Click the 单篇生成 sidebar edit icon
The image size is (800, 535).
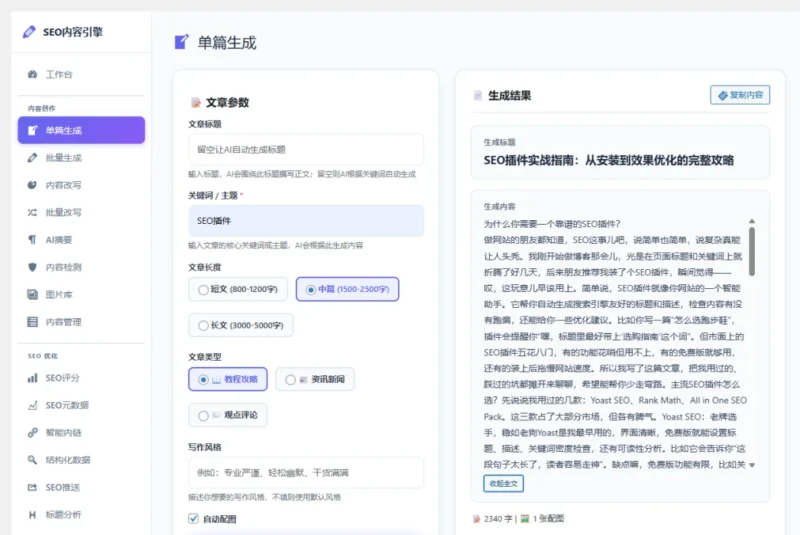pyautogui.click(x=33, y=131)
